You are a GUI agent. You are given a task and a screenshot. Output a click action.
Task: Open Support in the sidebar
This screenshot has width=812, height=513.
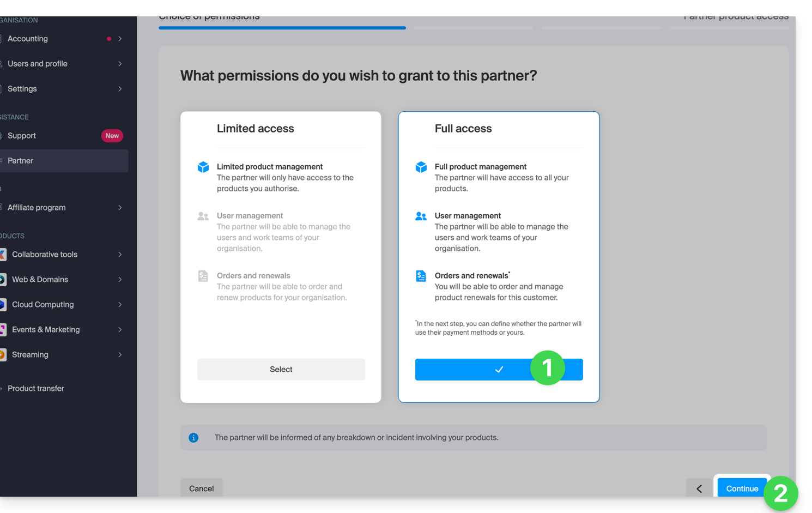tap(22, 136)
